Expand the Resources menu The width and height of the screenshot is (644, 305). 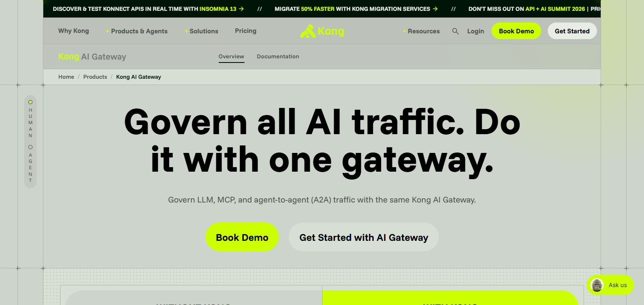(x=421, y=31)
